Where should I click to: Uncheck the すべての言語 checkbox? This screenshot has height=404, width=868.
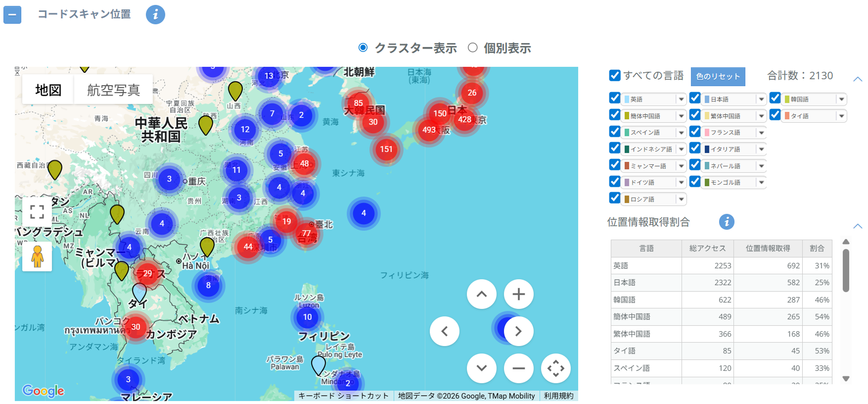pos(615,75)
